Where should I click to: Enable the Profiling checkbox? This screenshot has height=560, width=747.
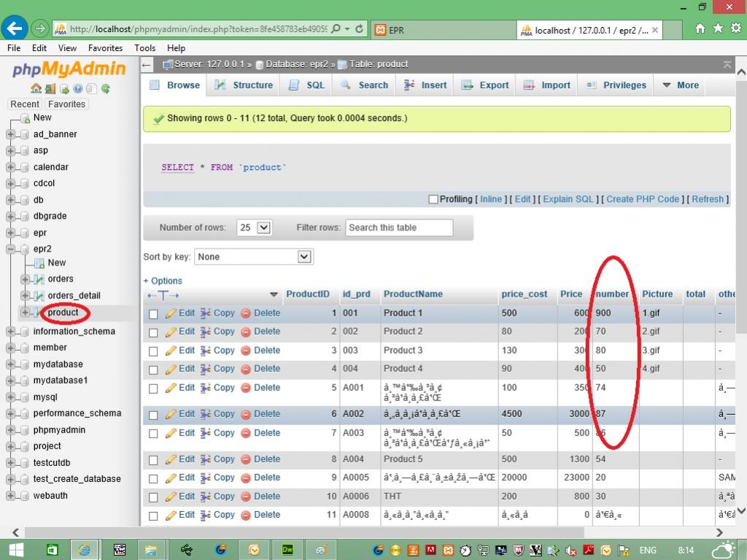(x=433, y=199)
